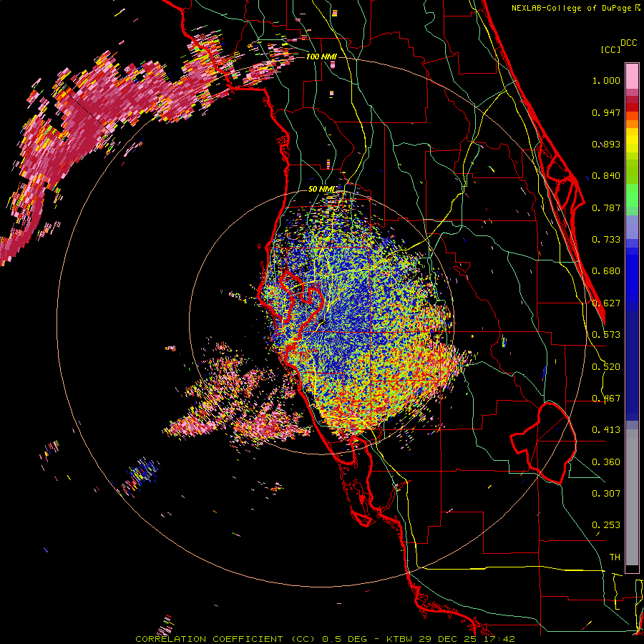
Task: Click the pink top segment of color bar
Action: coord(632,76)
